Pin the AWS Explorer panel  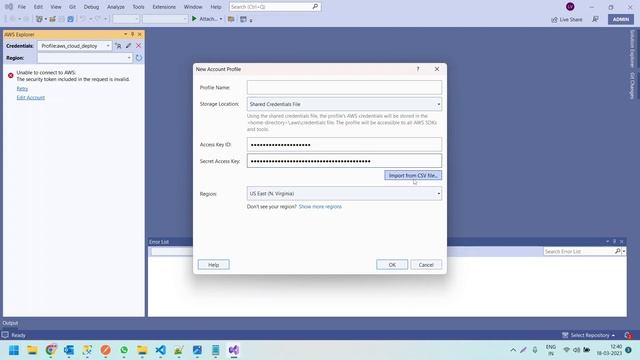(133, 34)
